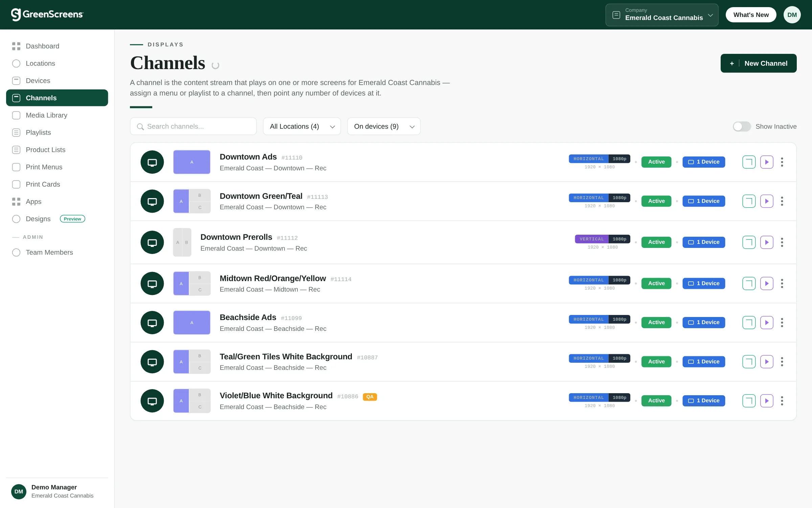This screenshot has height=508, width=812.
Task: Open the Beachside Ads channel
Action: pos(248,317)
